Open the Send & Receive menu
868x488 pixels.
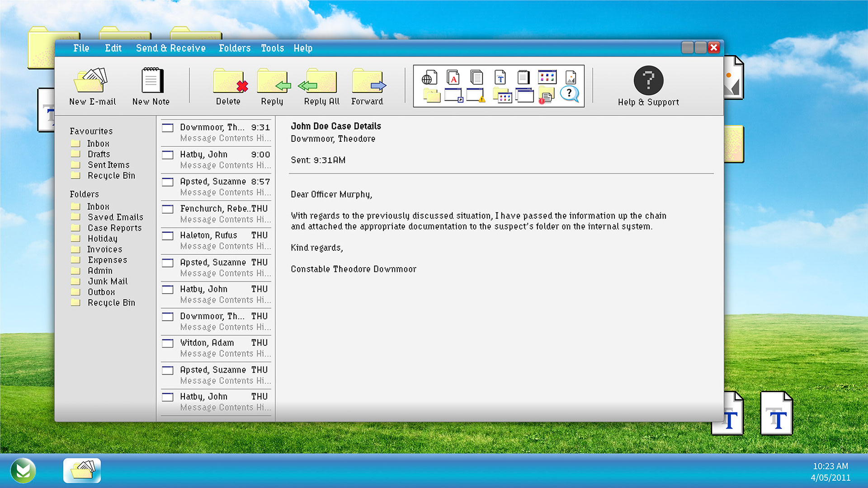(x=170, y=48)
